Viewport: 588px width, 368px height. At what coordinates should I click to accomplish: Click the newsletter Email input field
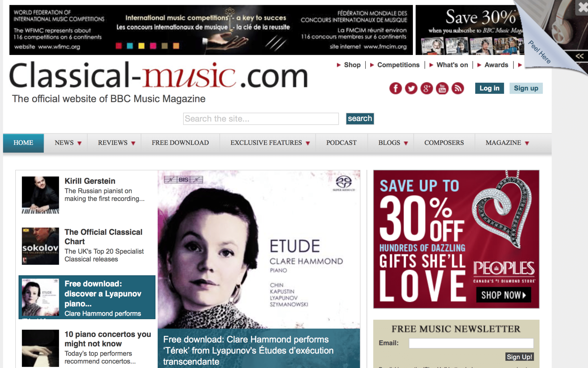pyautogui.click(x=471, y=343)
